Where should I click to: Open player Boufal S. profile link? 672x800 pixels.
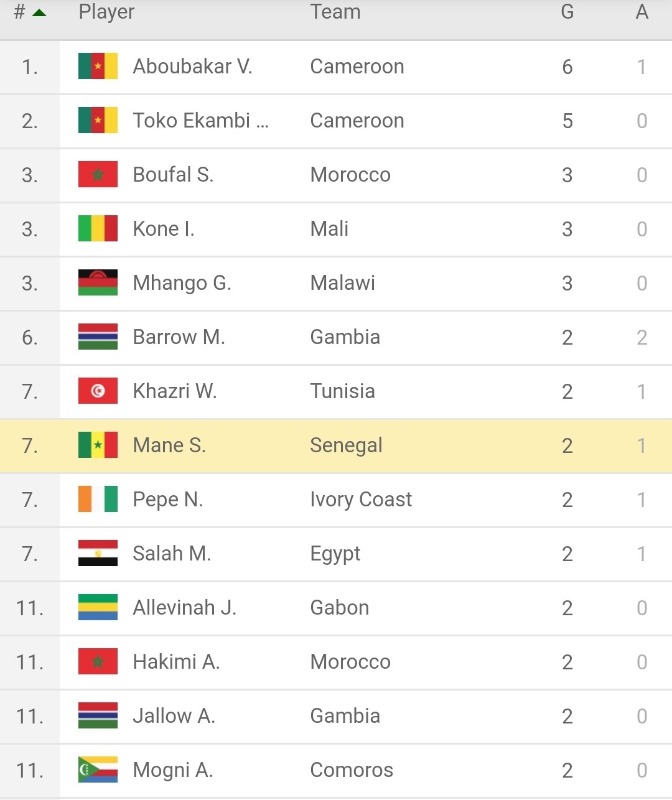coord(173,174)
